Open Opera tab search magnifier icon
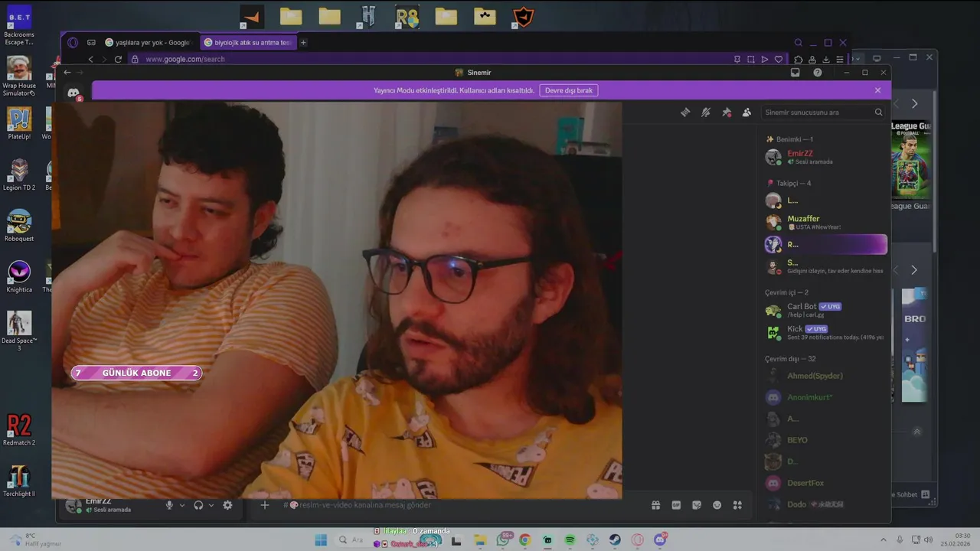980x551 pixels. (x=799, y=43)
